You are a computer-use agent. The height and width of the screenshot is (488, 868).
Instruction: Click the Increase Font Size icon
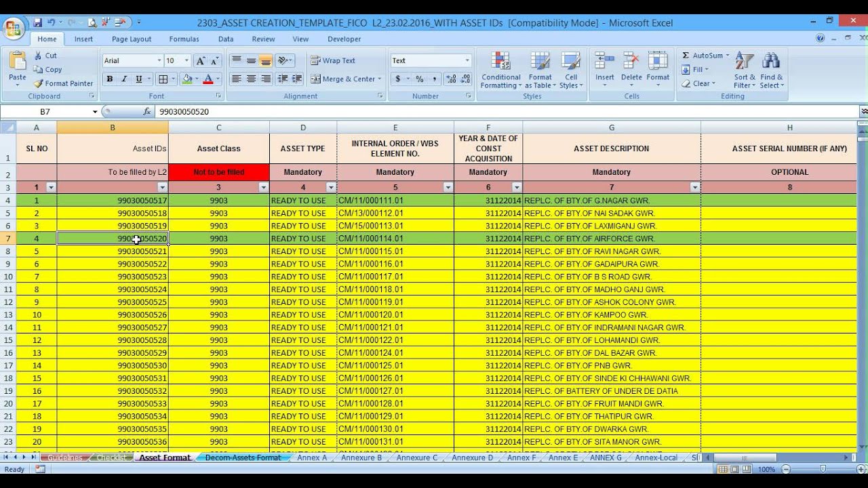click(x=201, y=61)
